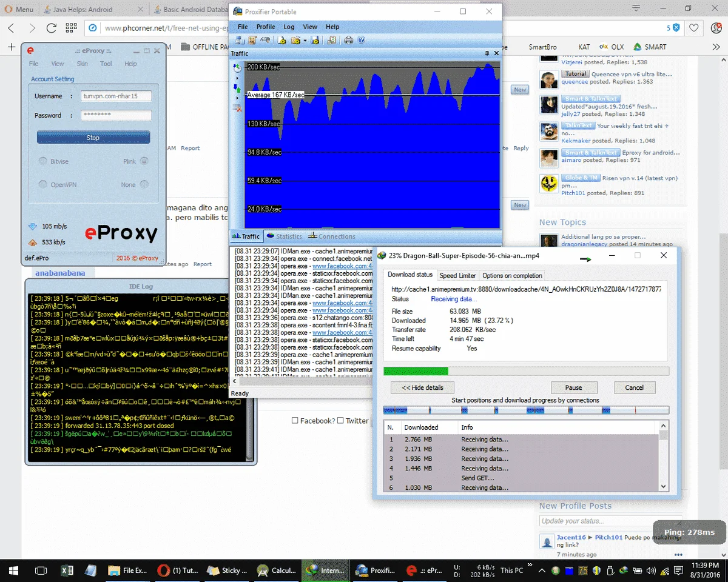Screen dimensions: 728x582
Task: Open IDM Options on completion tab
Action: [512, 275]
